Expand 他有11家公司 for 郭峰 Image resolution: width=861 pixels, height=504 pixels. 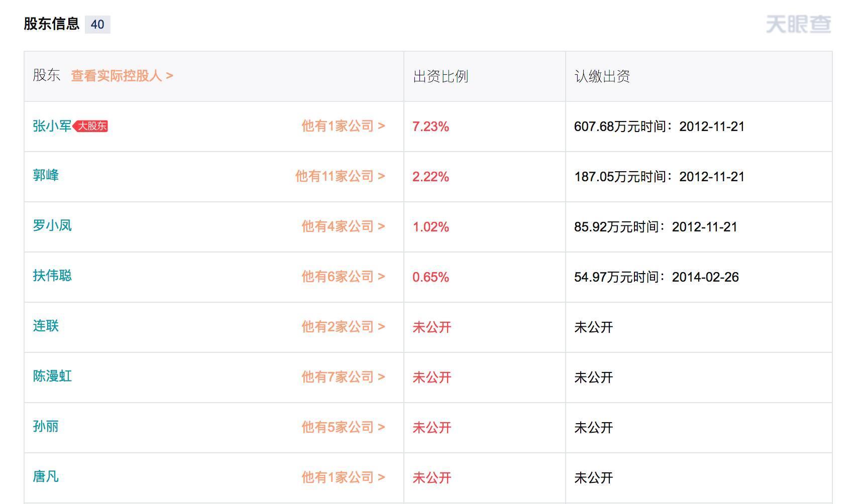tap(340, 176)
